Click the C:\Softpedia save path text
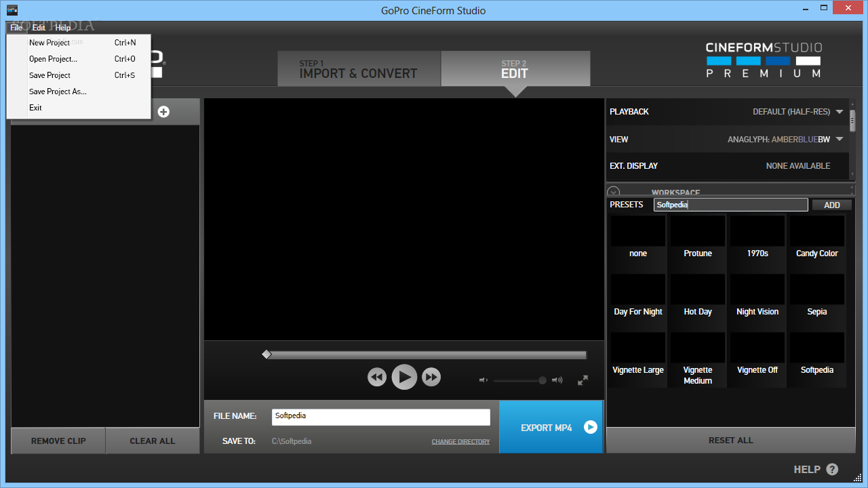 tap(292, 441)
